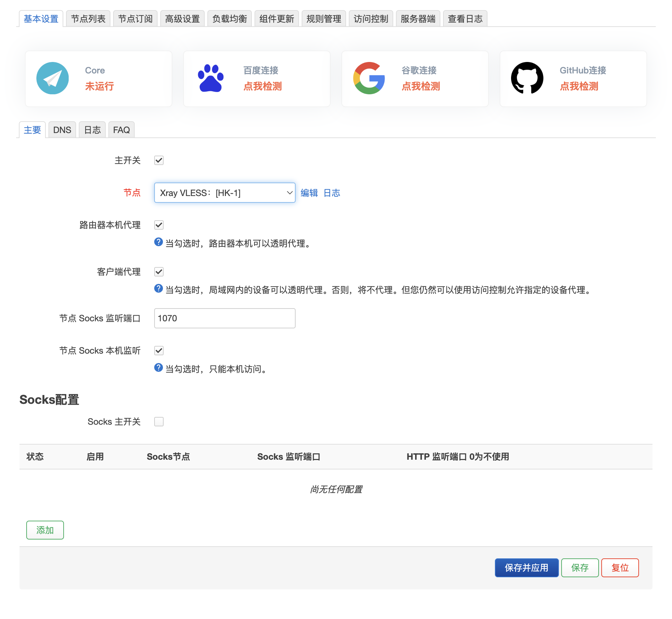This screenshot has width=672, height=619.
Task: Click the Baidu paw icon to test connection
Action: [x=210, y=78]
